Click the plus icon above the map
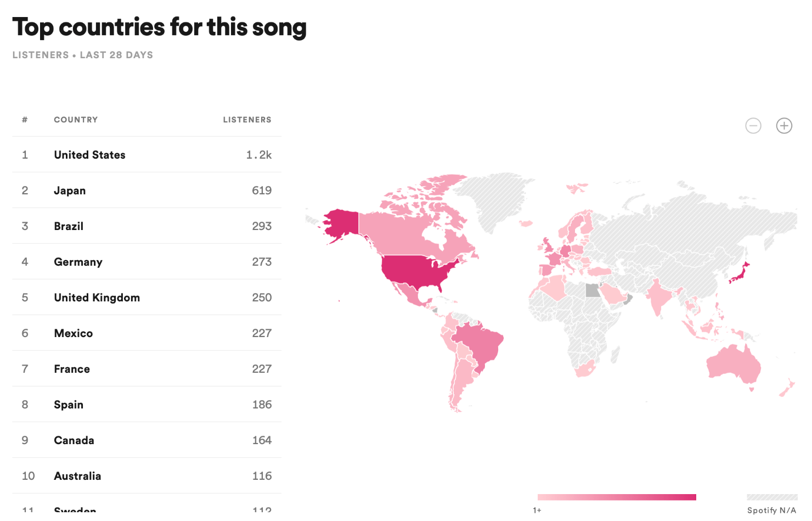 (784, 125)
